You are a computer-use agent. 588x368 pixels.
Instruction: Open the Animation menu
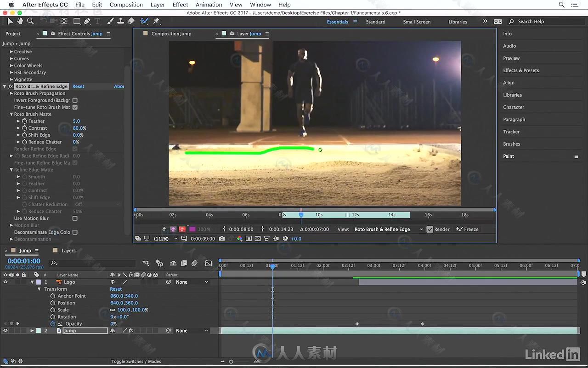(209, 5)
